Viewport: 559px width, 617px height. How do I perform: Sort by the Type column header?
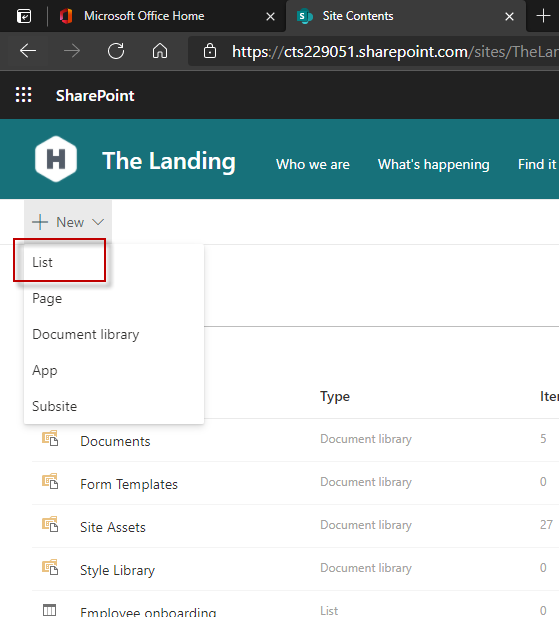[335, 396]
